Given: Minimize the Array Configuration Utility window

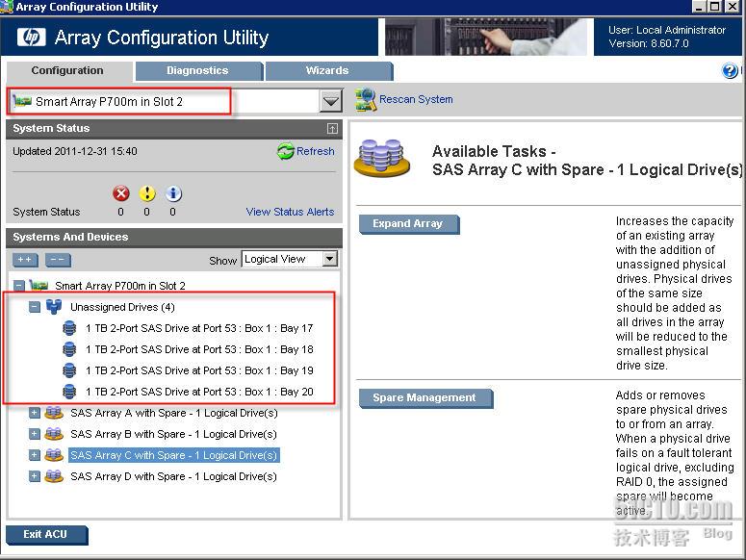Looking at the screenshot, I should [699, 7].
